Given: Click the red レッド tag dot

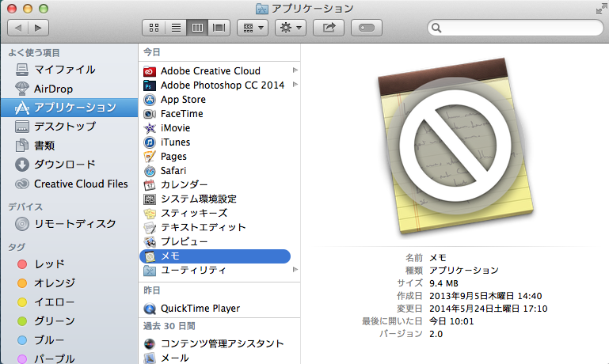Looking at the screenshot, I should (22, 264).
